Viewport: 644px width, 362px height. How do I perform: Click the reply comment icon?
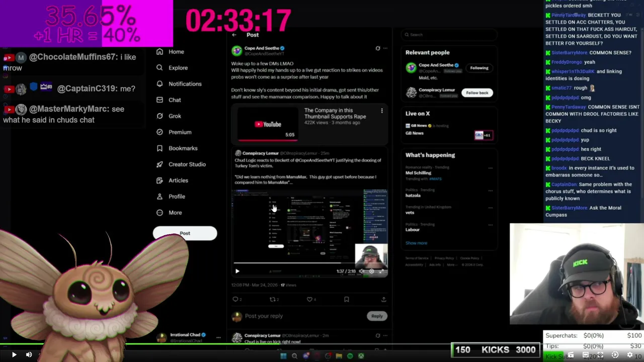point(235,299)
